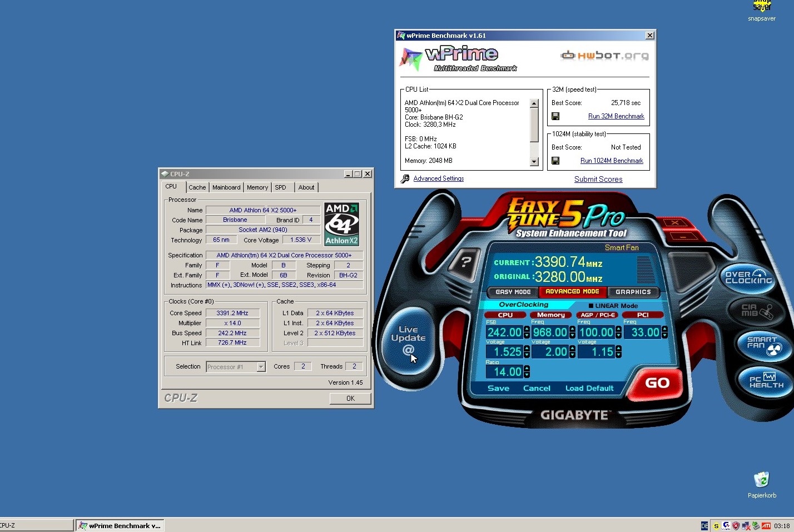
Task: Click the Advanced Settings wrench icon in wPrime
Action: (x=405, y=179)
